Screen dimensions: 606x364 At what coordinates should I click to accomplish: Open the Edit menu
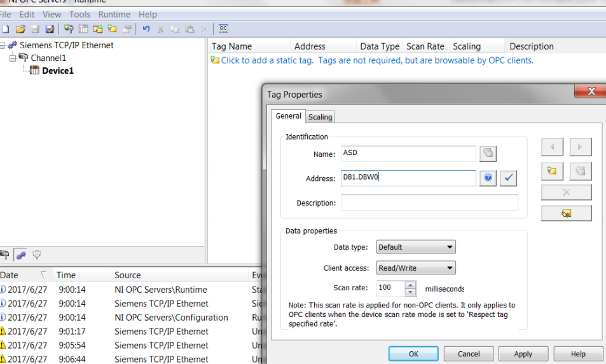(x=27, y=15)
